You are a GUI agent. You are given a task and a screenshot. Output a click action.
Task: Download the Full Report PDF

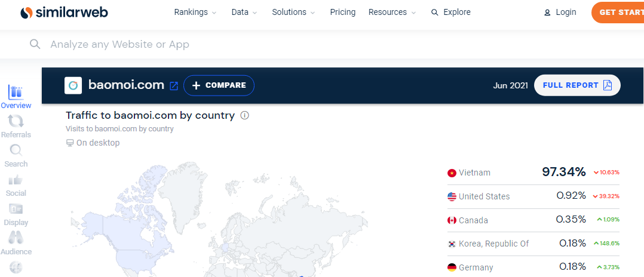pos(576,85)
